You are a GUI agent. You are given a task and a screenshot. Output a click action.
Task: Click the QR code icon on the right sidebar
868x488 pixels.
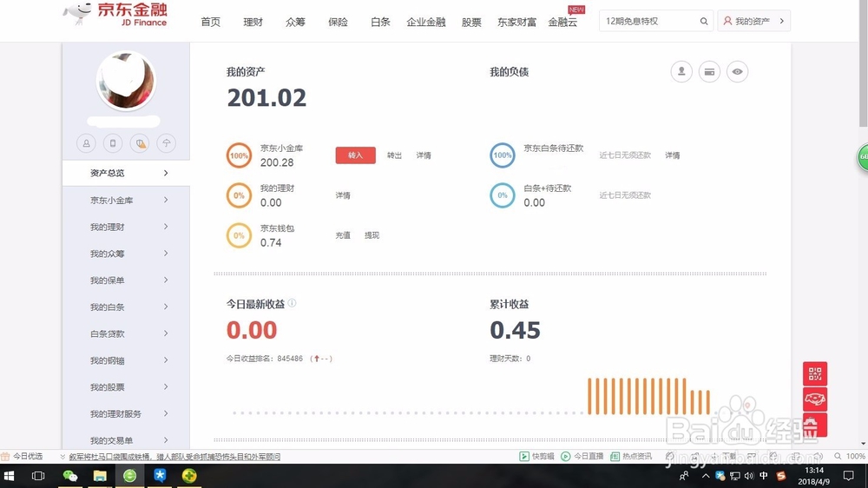[x=815, y=374]
